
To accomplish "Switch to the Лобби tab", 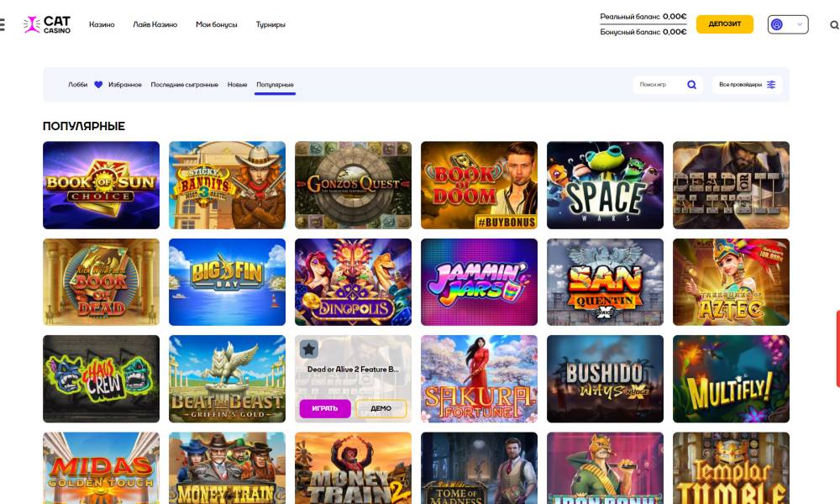I will (77, 85).
